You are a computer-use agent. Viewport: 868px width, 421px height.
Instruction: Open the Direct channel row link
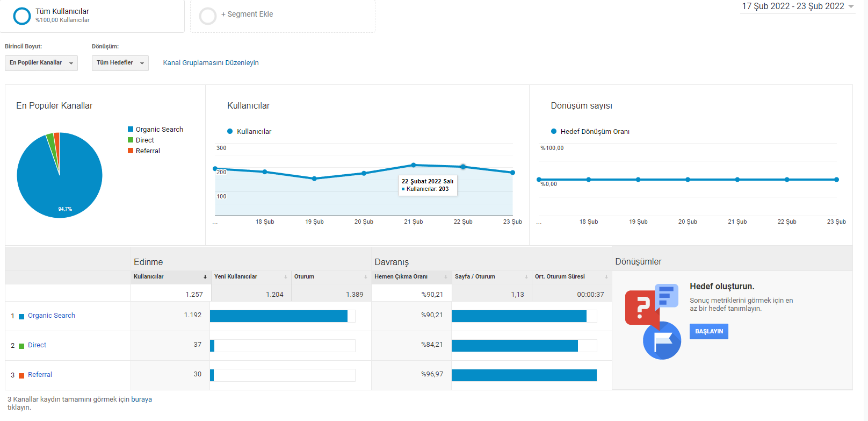tap(37, 345)
